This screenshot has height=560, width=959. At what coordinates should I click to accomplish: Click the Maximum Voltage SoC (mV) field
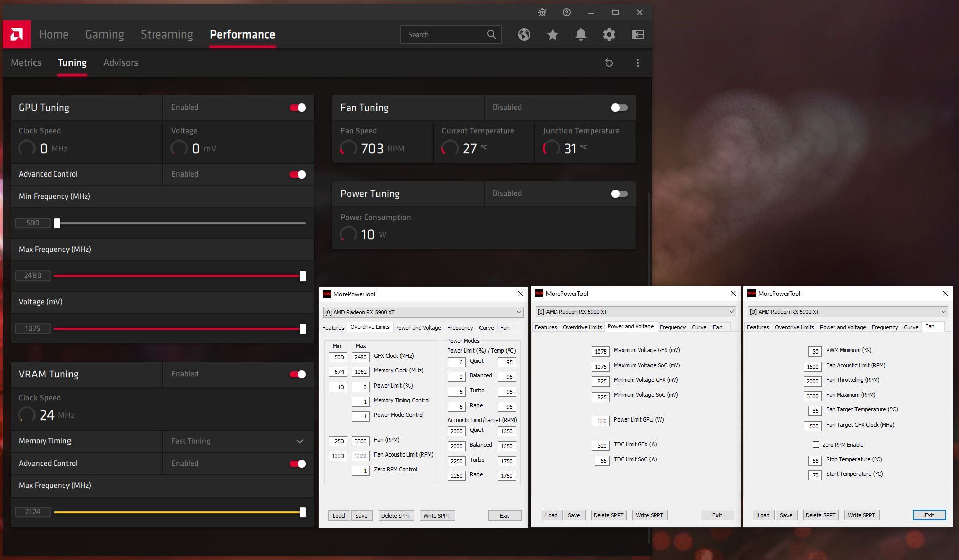601,366
